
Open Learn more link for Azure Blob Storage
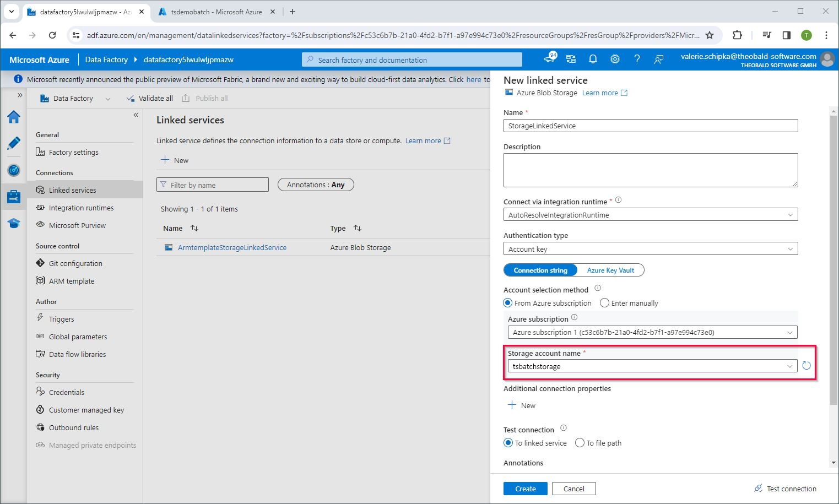pyautogui.click(x=605, y=93)
